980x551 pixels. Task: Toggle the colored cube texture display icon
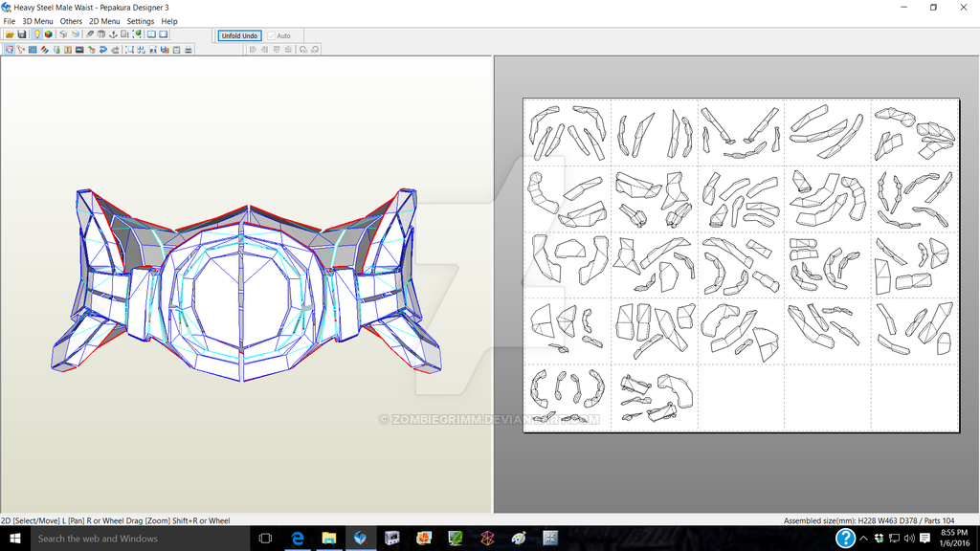click(x=48, y=34)
